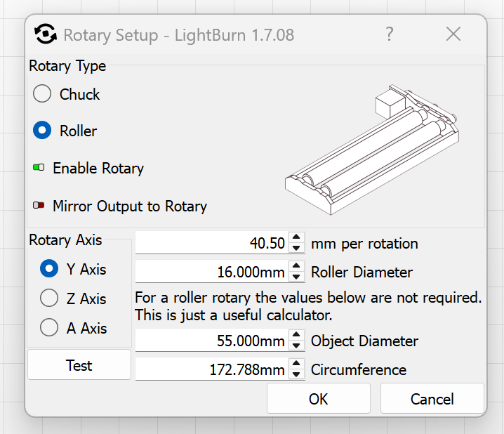Click Cancel to dismiss Rotary Setup
Image resolution: width=504 pixels, height=434 pixels.
point(432,399)
